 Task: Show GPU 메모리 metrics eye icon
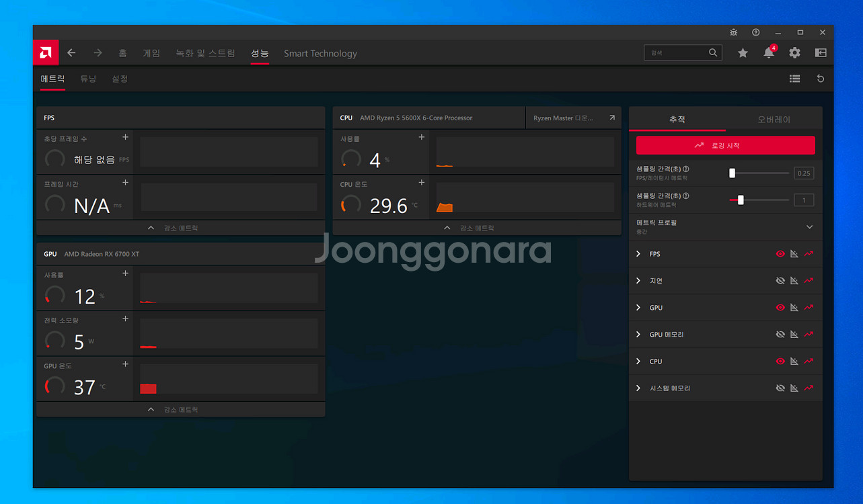[x=780, y=335]
